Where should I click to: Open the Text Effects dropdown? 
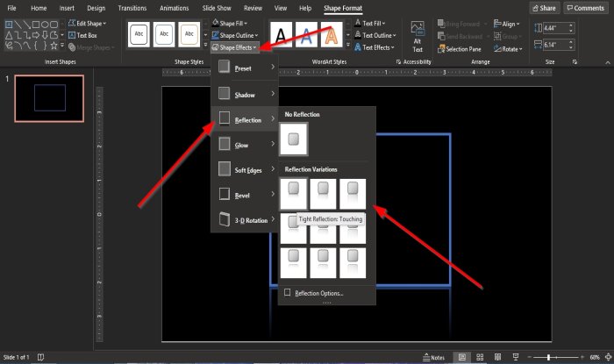click(x=375, y=47)
